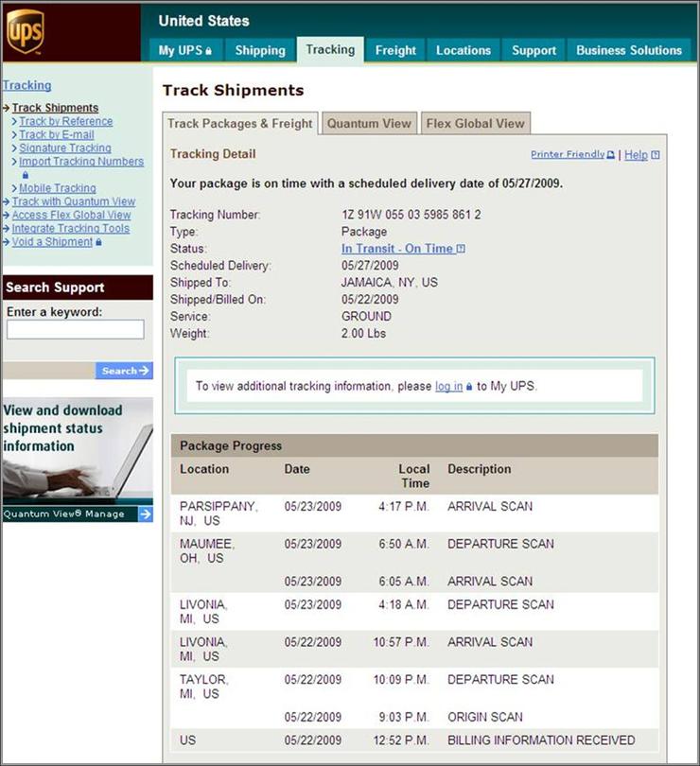Click the Package Progress heading
This screenshot has height=766, width=700.
click(x=231, y=445)
